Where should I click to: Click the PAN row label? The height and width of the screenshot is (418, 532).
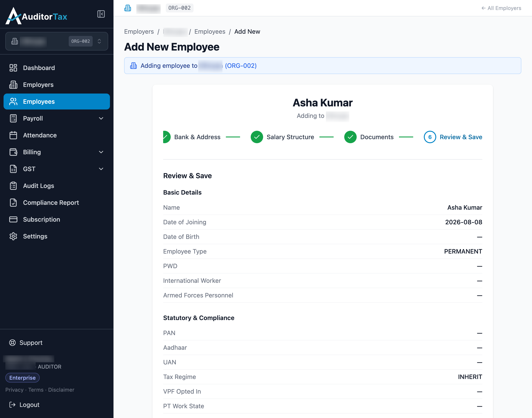[169, 333]
